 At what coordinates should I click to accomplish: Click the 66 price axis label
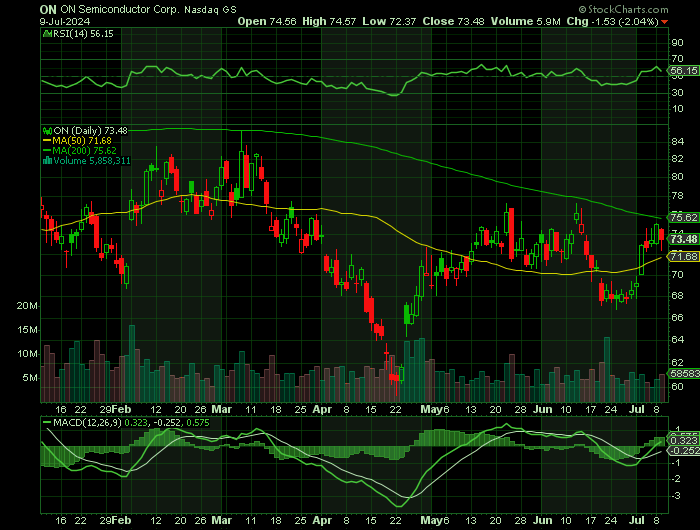[x=677, y=317]
